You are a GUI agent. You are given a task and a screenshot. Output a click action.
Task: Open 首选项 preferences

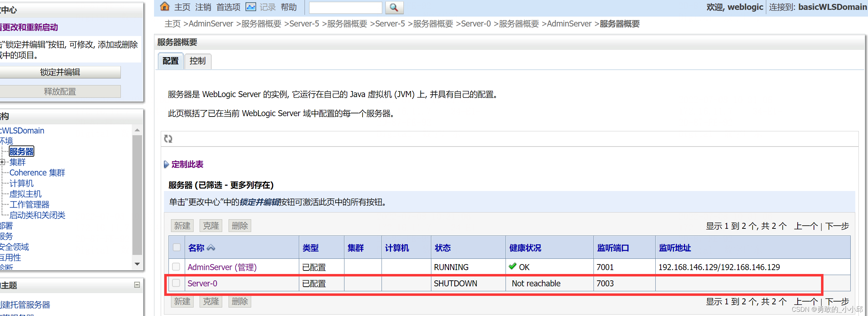tap(228, 7)
